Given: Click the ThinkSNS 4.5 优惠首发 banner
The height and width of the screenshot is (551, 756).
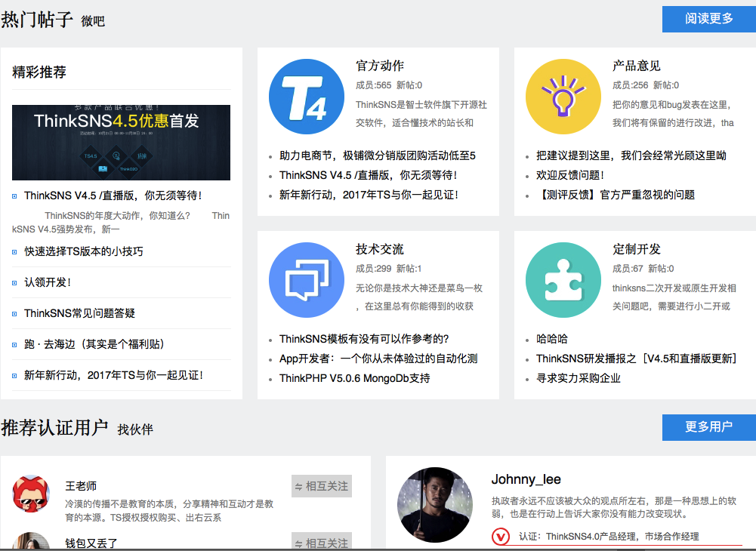Looking at the screenshot, I should [121, 141].
